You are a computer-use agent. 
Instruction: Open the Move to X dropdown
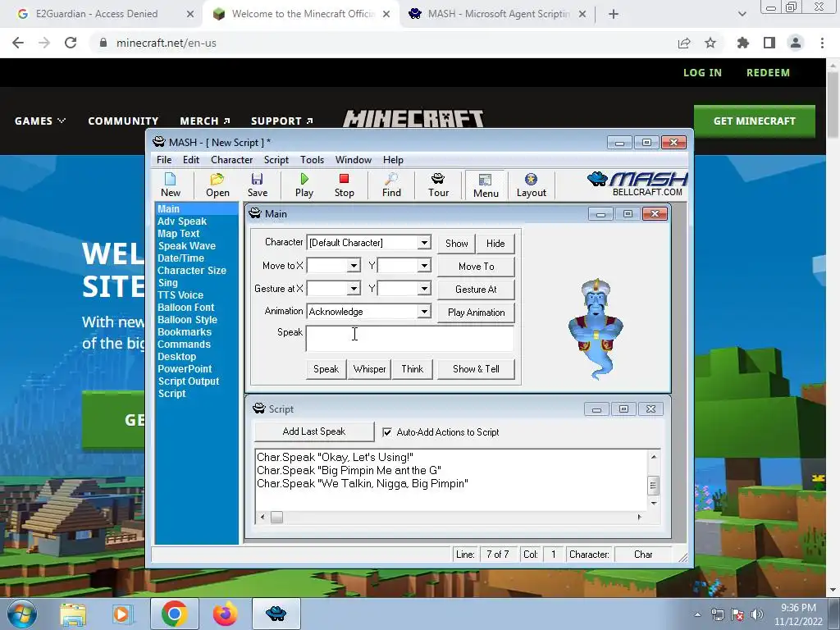[354, 266]
